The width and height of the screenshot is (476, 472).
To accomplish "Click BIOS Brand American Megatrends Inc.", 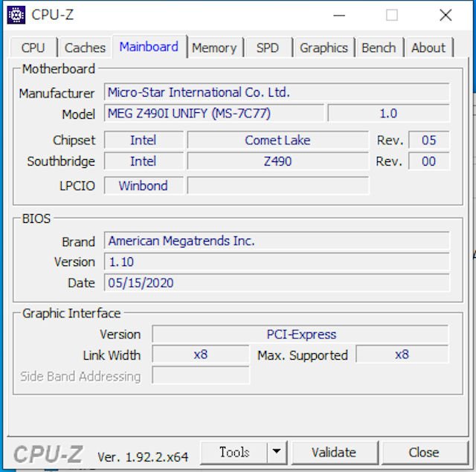I will coord(277,241).
